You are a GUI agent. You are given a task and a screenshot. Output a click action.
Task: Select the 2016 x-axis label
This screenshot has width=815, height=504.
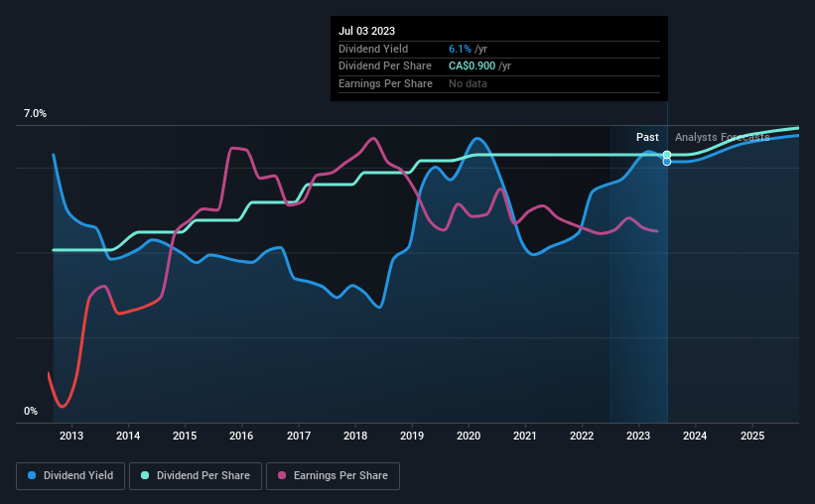point(241,436)
